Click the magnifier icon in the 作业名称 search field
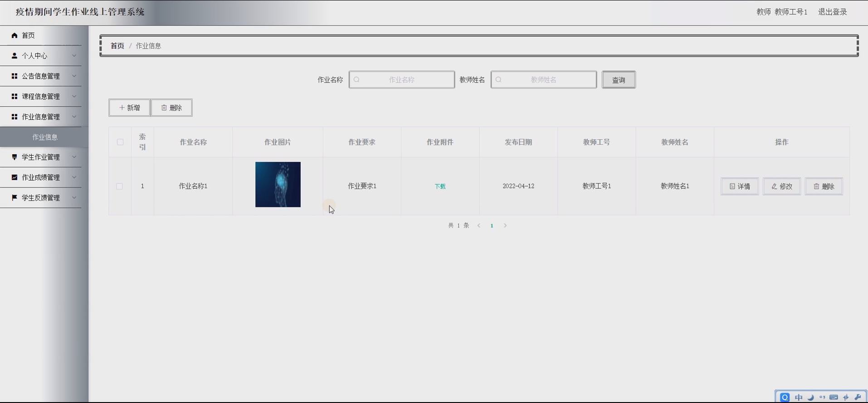868x403 pixels. tap(356, 79)
